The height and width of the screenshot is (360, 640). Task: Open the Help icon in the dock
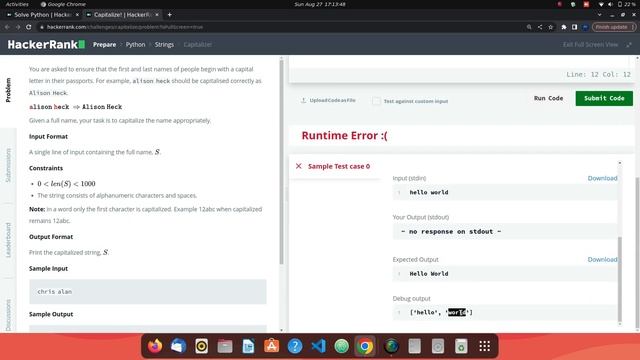tap(295, 346)
